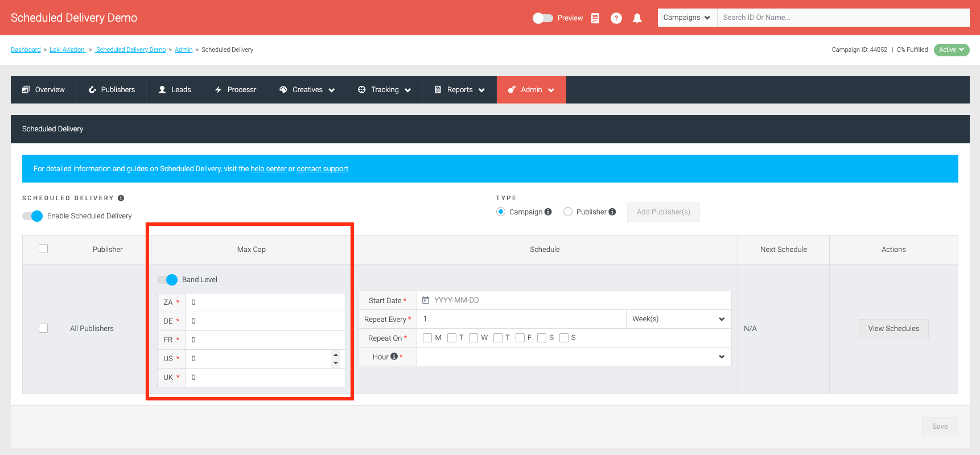The width and height of the screenshot is (980, 455).
Task: Open the document notes icon beside Preview
Action: point(595,18)
